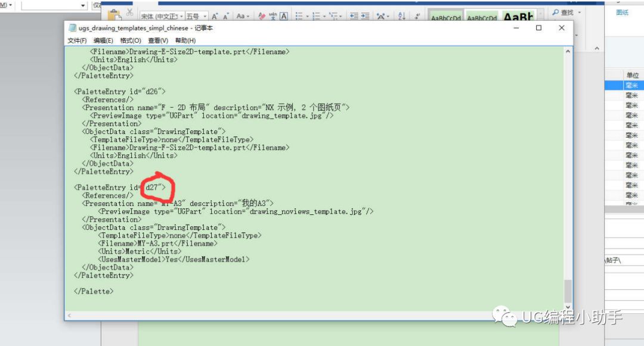Toggle Show Paragraph Marks icon
This screenshot has width=644, height=346.
pos(417,17)
